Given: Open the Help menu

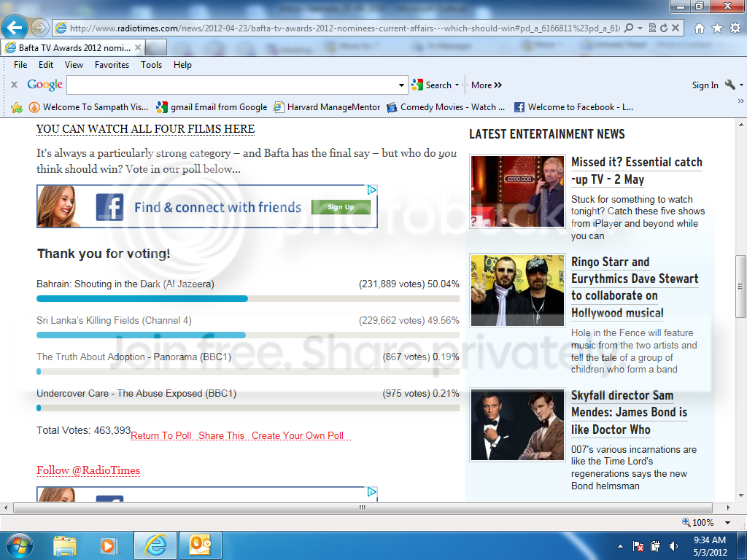Looking at the screenshot, I should point(182,65).
